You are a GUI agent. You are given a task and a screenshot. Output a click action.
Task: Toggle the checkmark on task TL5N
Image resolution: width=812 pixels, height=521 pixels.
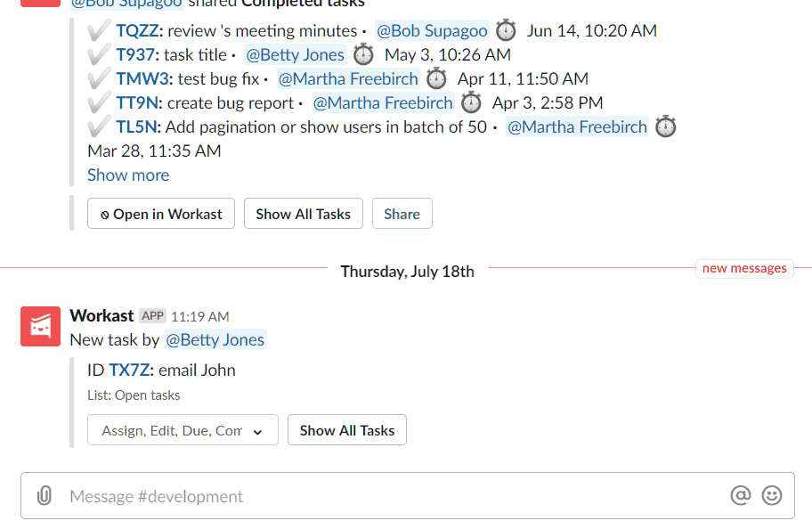point(98,126)
